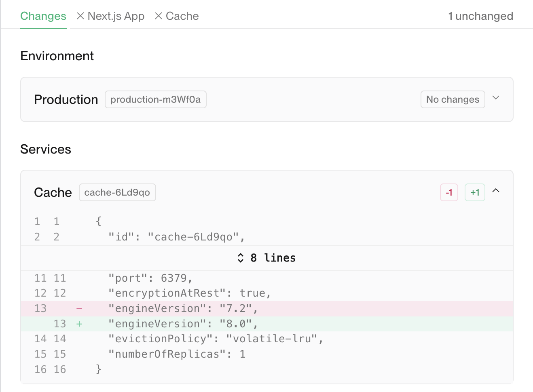Screen dimensions: 533x392
Task: Click the red minus marker on removed line
Action: tap(79, 309)
